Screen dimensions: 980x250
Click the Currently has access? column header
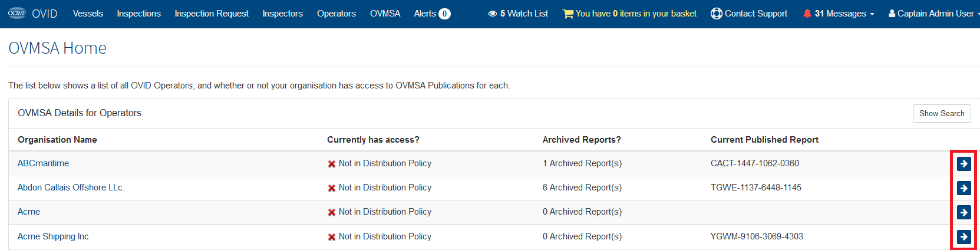pyautogui.click(x=373, y=140)
